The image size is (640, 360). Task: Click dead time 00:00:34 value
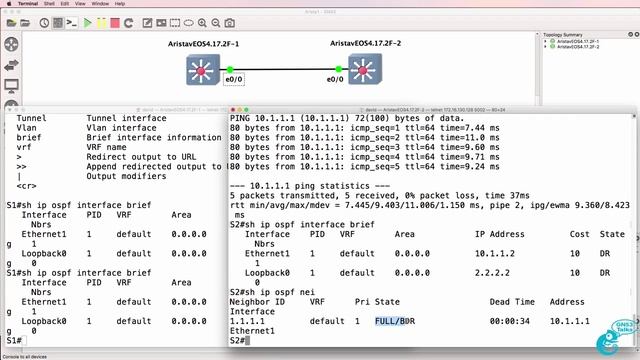point(509,321)
